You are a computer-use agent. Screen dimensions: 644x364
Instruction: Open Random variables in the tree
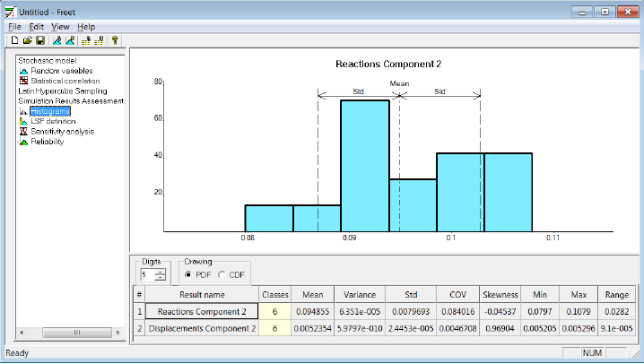point(62,71)
